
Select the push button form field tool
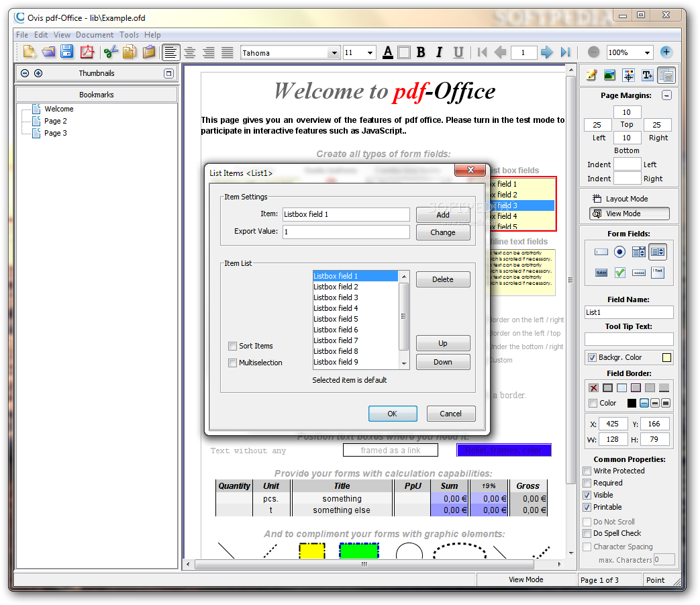click(601, 273)
